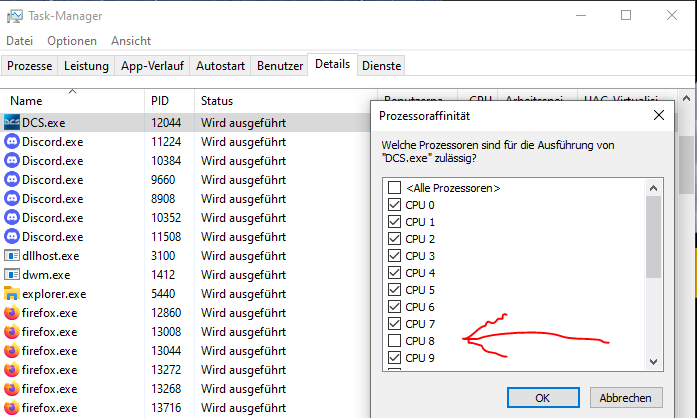Click Firefox icon for PID 13272
This screenshot has height=418, width=697.
pos(12,370)
